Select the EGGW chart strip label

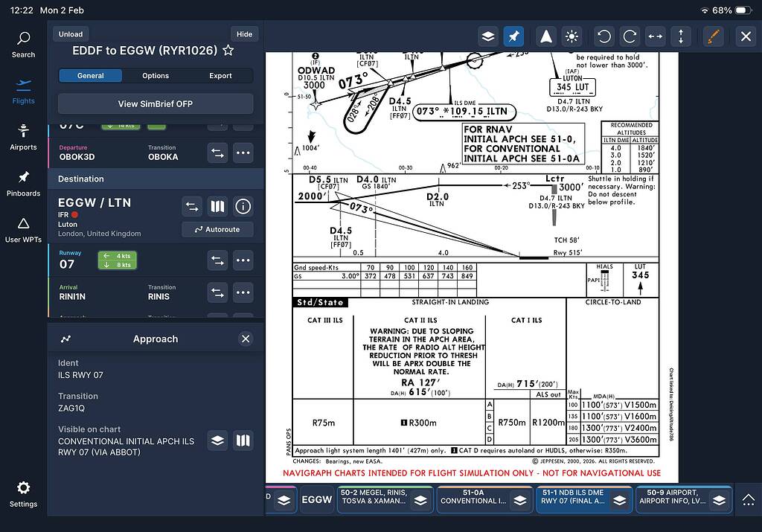pyautogui.click(x=316, y=499)
